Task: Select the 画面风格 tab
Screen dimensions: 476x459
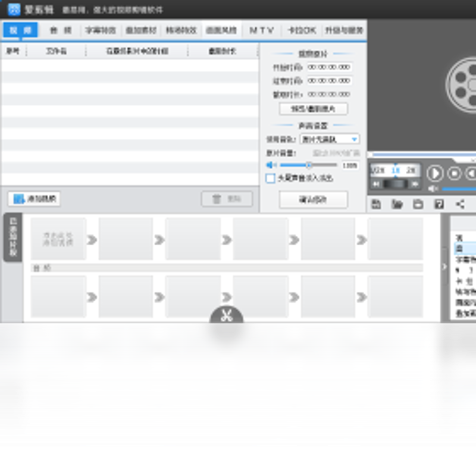Action: [x=221, y=30]
